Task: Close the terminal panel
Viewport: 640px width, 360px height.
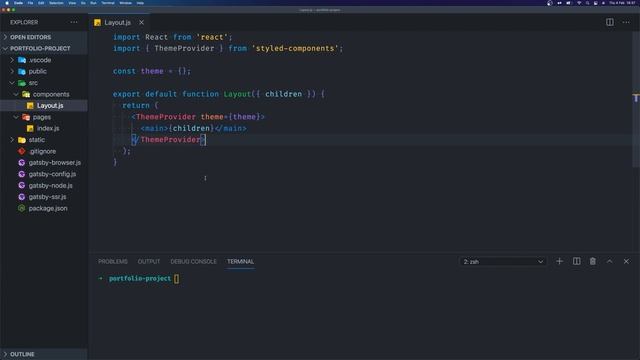Action: click(626, 261)
